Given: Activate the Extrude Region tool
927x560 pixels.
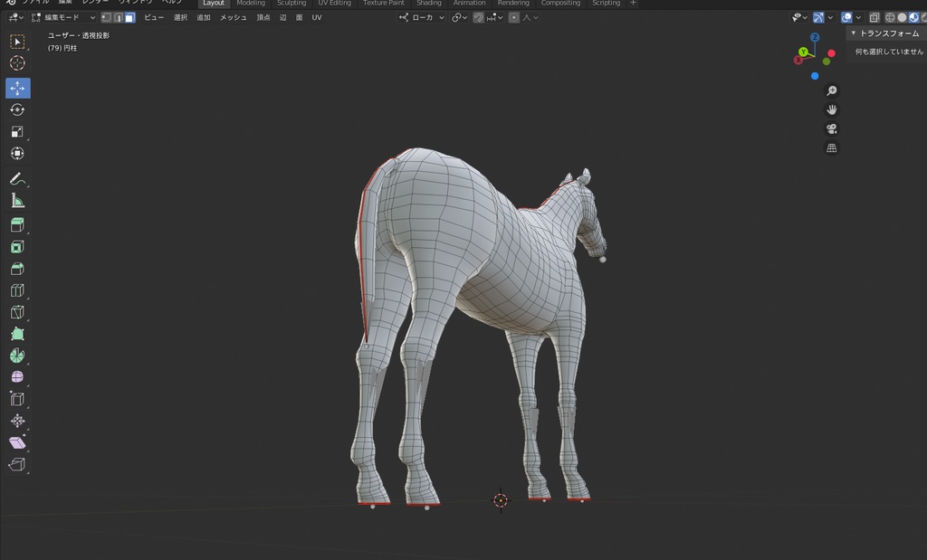Looking at the screenshot, I should (x=16, y=223).
